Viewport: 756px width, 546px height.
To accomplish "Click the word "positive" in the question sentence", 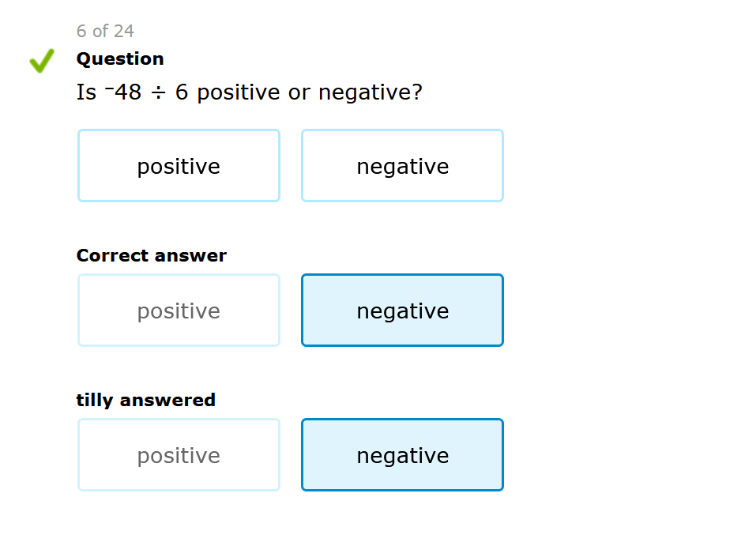I will pyautogui.click(x=239, y=93).
